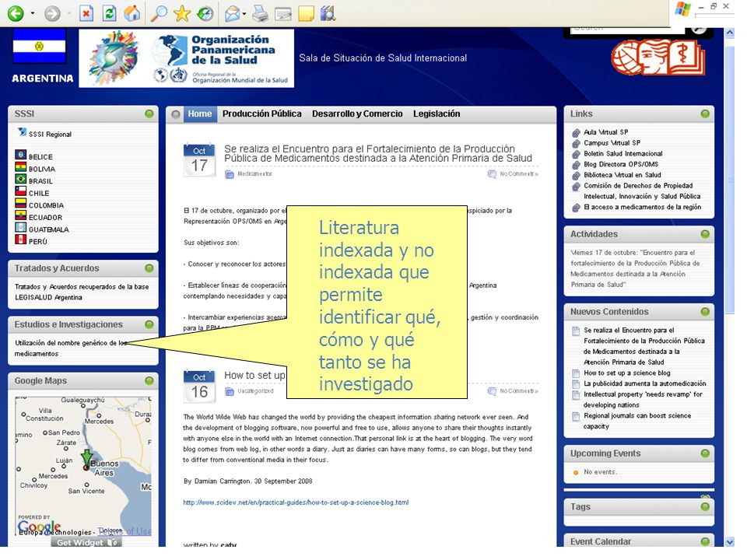This screenshot has height=560, width=747.
Task: Stop page loading with the red X icon
Action: (x=86, y=13)
